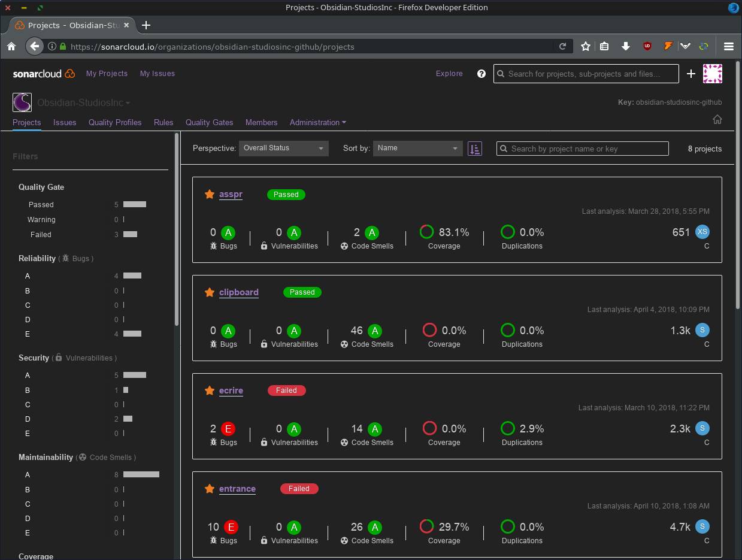Click clipboard reliability rating A badge
This screenshot has width=742, height=560.
click(228, 331)
